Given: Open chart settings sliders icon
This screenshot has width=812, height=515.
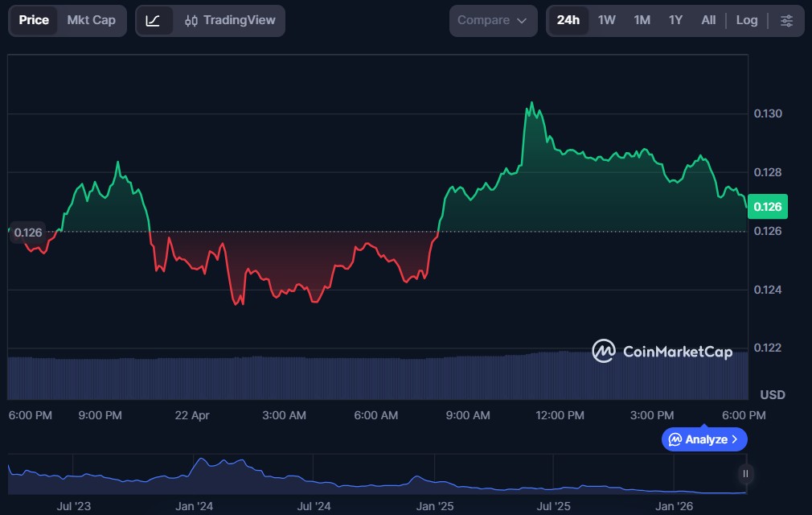Looking at the screenshot, I should point(786,20).
